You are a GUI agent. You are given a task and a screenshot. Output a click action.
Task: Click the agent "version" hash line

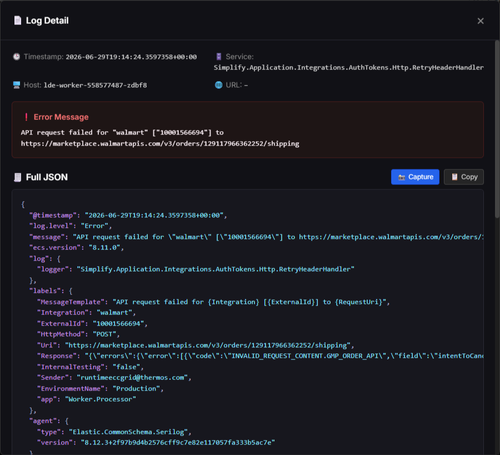156,443
